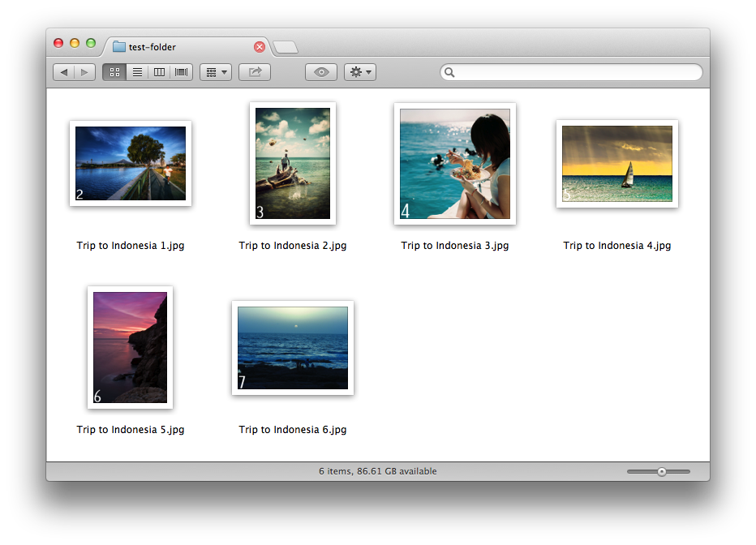The width and height of the screenshot is (756, 545).
Task: Select the test-folder tab
Action: [x=188, y=47]
